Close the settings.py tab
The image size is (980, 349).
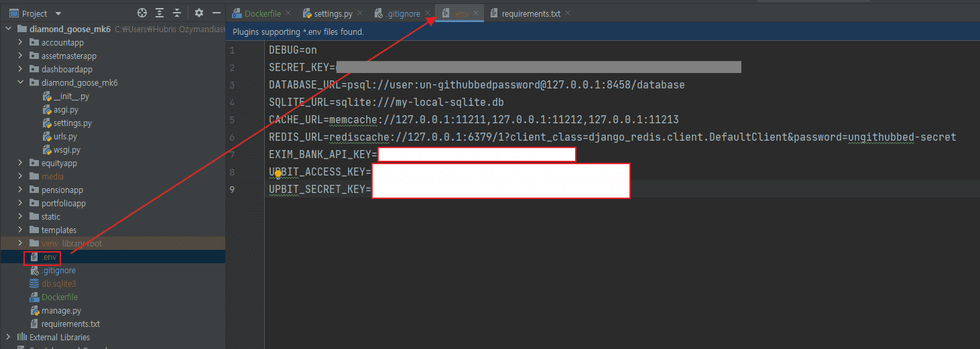coord(359,13)
